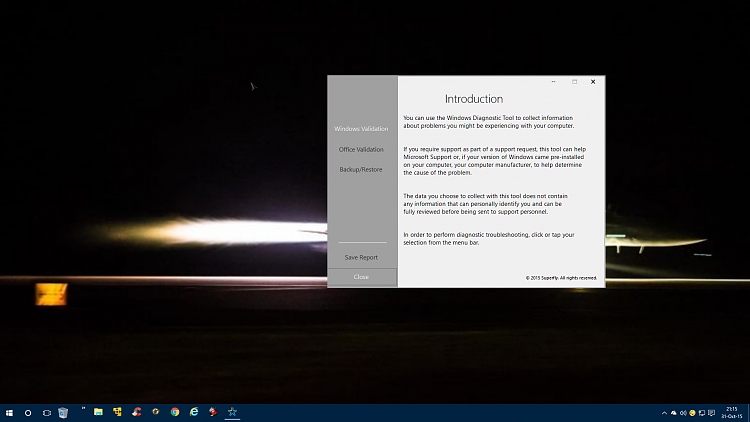Viewport: 750px width, 422px height.
Task: Launch the yellow network diagram taskbar app
Action: click(117, 412)
